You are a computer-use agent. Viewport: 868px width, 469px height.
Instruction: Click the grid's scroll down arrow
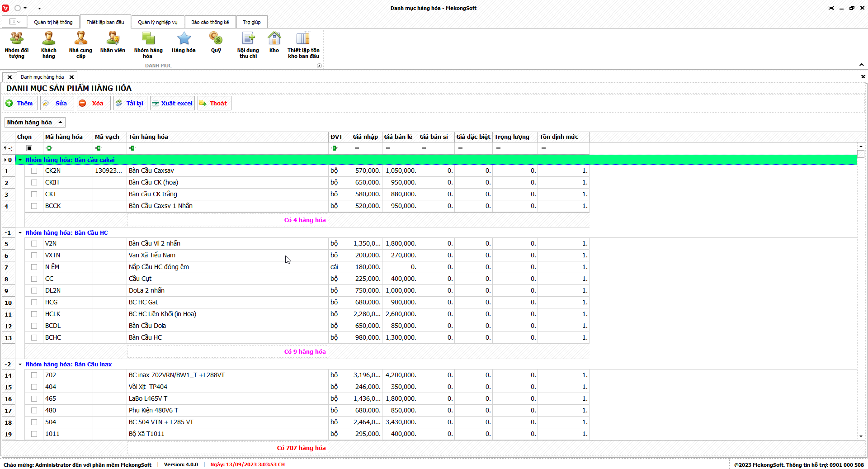pos(861,436)
